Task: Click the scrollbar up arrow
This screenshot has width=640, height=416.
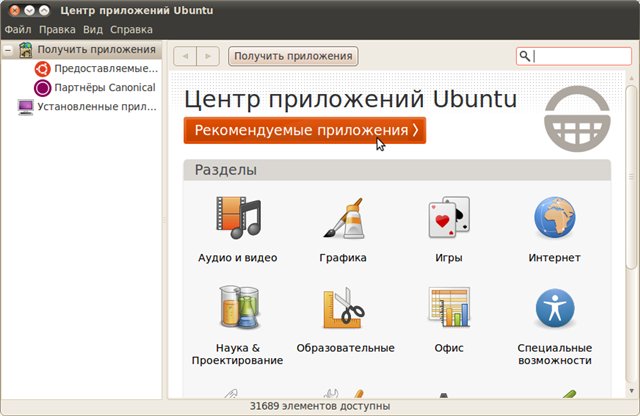Action: click(x=631, y=78)
